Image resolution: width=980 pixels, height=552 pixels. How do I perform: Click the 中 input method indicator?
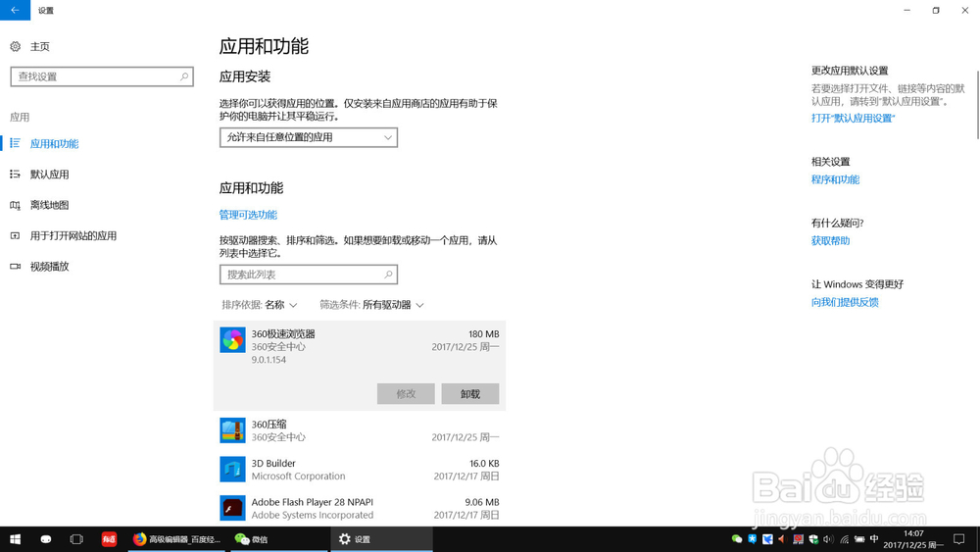[874, 539]
